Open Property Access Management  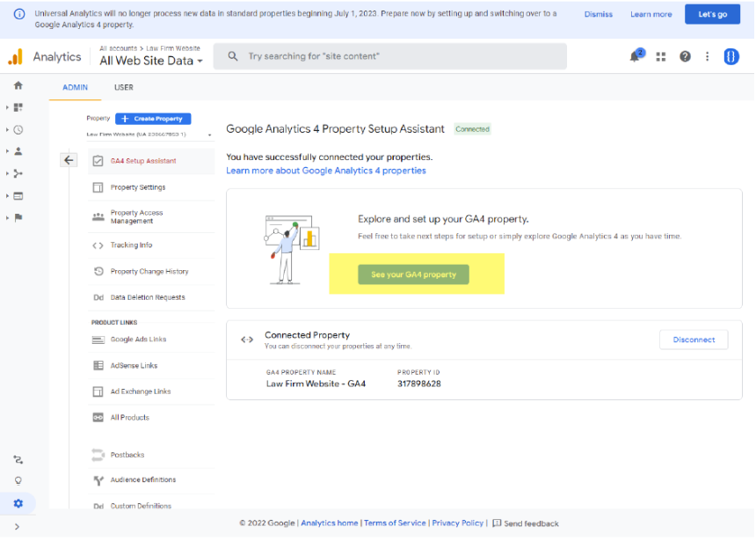point(151,216)
